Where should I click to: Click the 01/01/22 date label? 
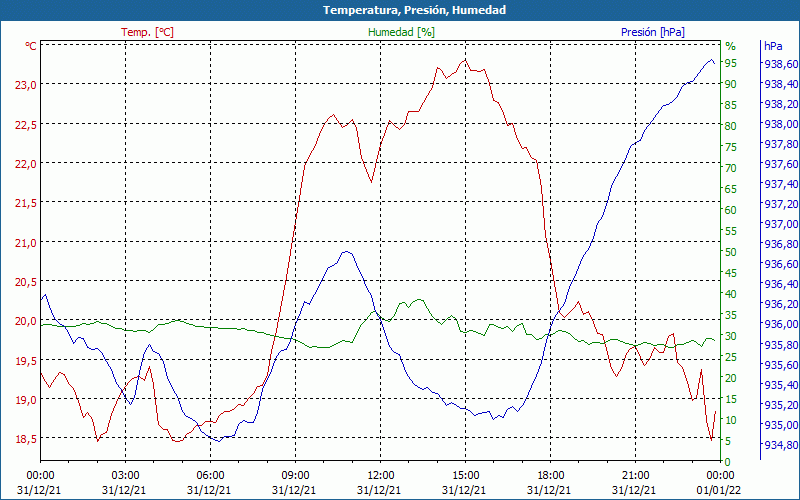(720, 490)
